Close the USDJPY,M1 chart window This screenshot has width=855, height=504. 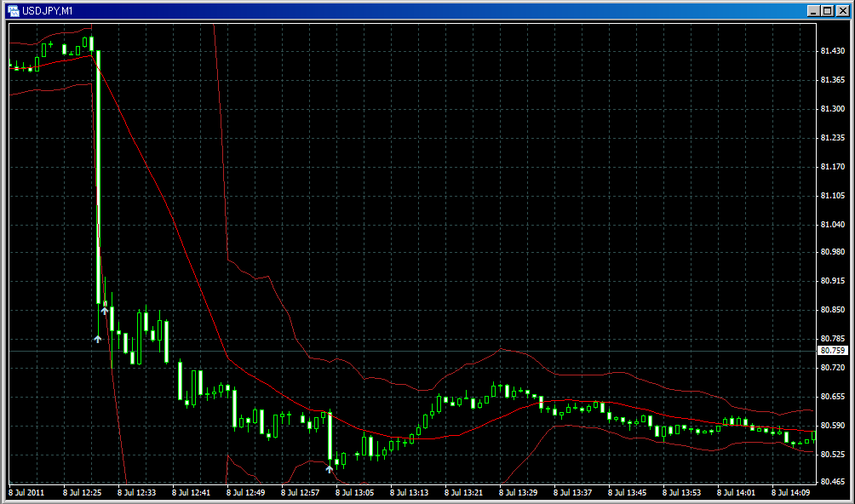[x=841, y=10]
